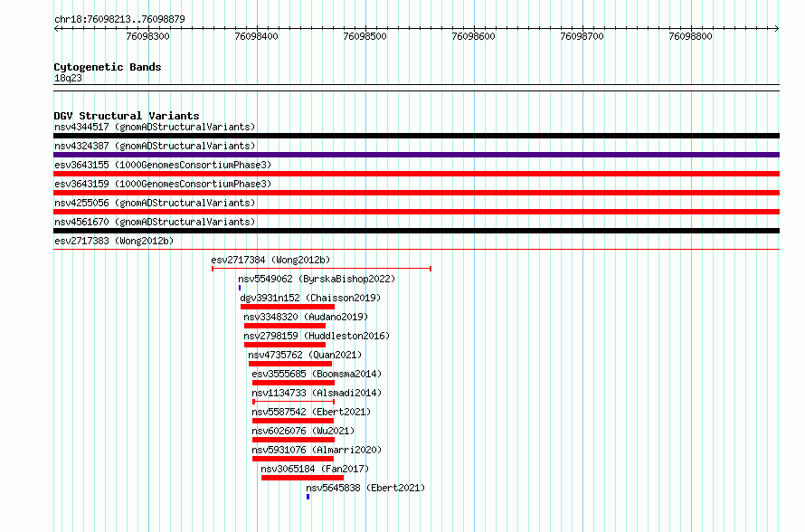Image resolution: width=805 pixels, height=532 pixels.
Task: Click the bracketed red line under esv2717384
Action: (321, 269)
